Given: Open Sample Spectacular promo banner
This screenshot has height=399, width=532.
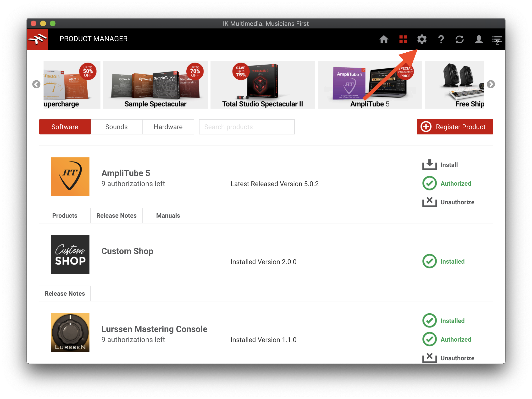Looking at the screenshot, I should (155, 85).
